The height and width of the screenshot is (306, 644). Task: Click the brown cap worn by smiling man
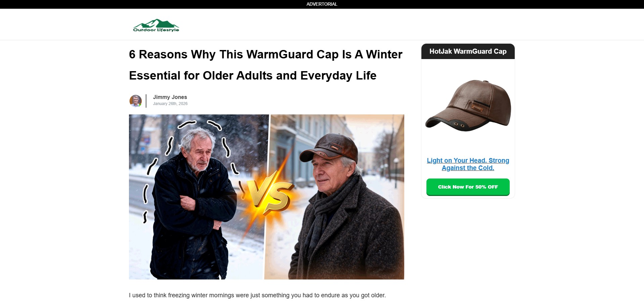(x=329, y=148)
